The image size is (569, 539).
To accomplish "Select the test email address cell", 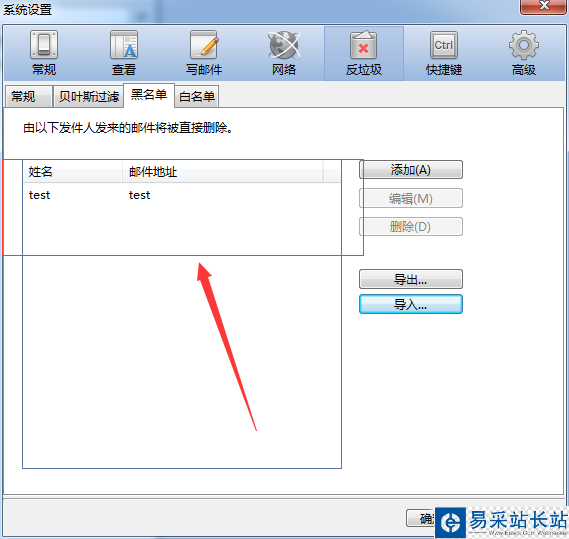I will point(139,195).
